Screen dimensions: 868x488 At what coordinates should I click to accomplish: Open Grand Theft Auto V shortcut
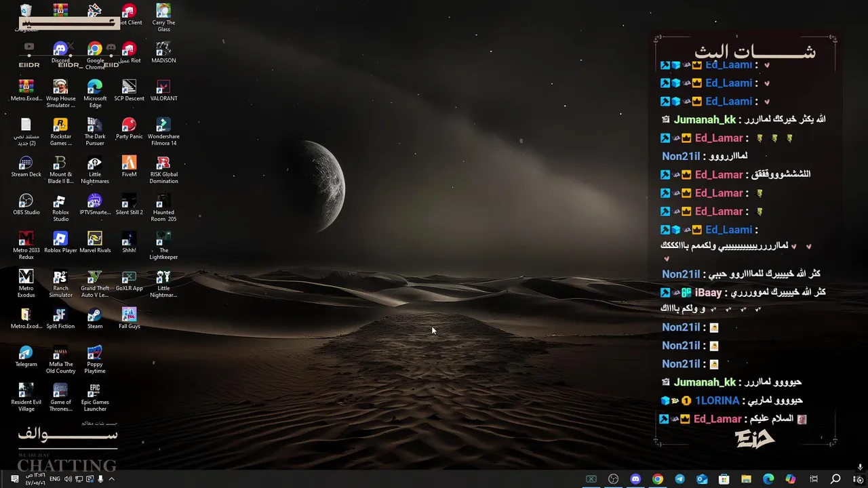95,283
